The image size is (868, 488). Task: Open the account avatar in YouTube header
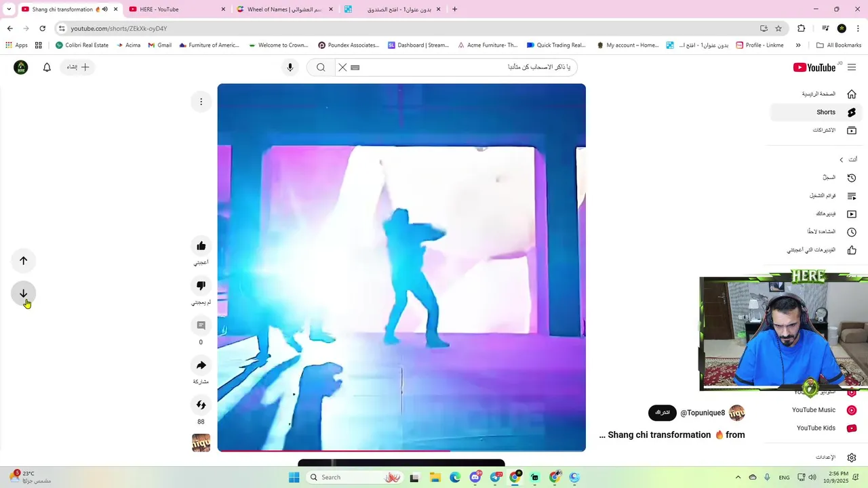click(21, 67)
